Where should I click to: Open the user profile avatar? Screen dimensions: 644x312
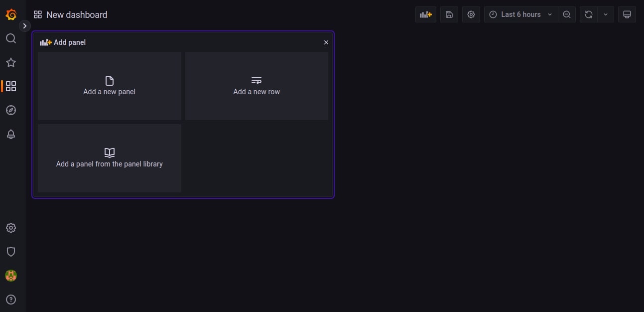point(11,276)
